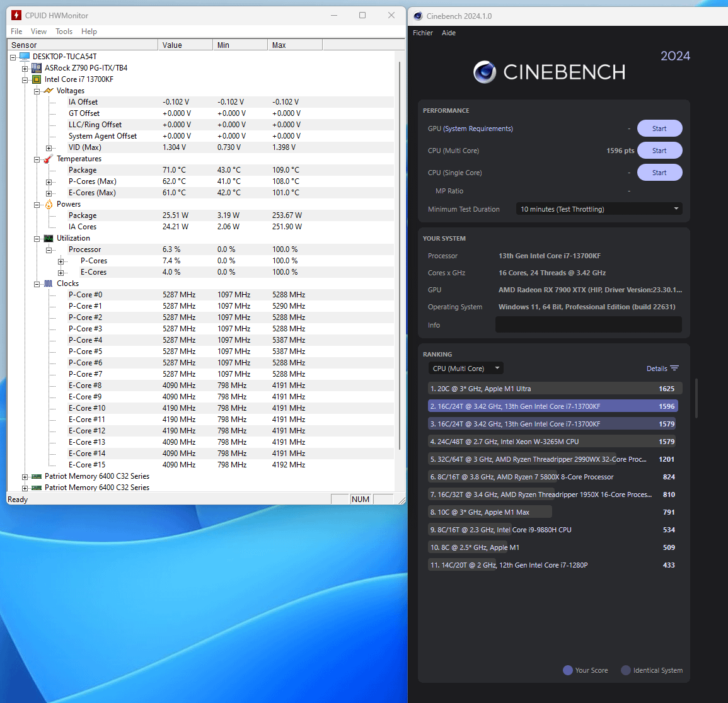
Task: Click the Utilization graph icon
Action: pyautogui.click(x=49, y=238)
